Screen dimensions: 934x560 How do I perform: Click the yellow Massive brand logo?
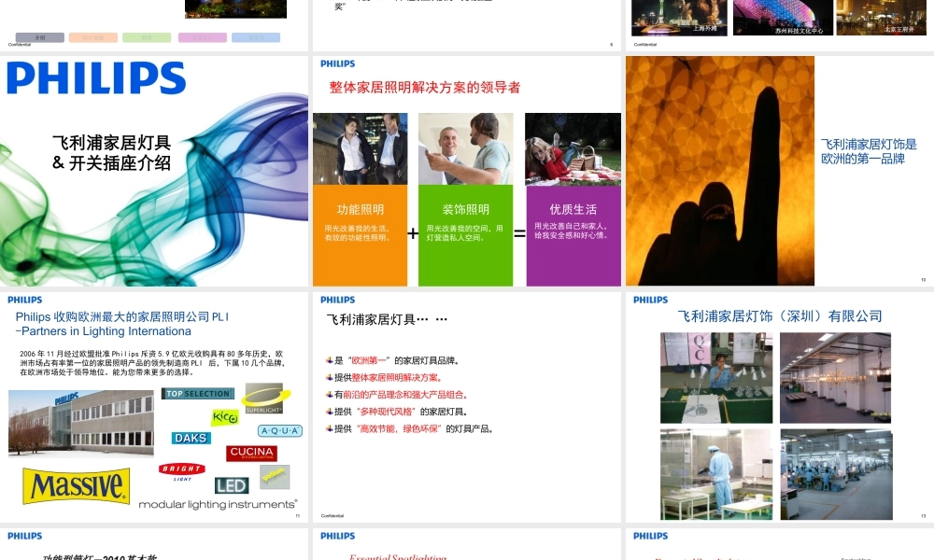77,485
